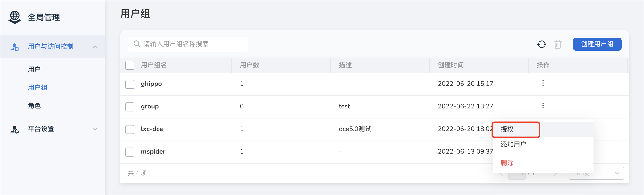Image resolution: width=644 pixels, height=195 pixels.
Task: Click the date 2022-06-20 15:17
Action: click(x=465, y=84)
